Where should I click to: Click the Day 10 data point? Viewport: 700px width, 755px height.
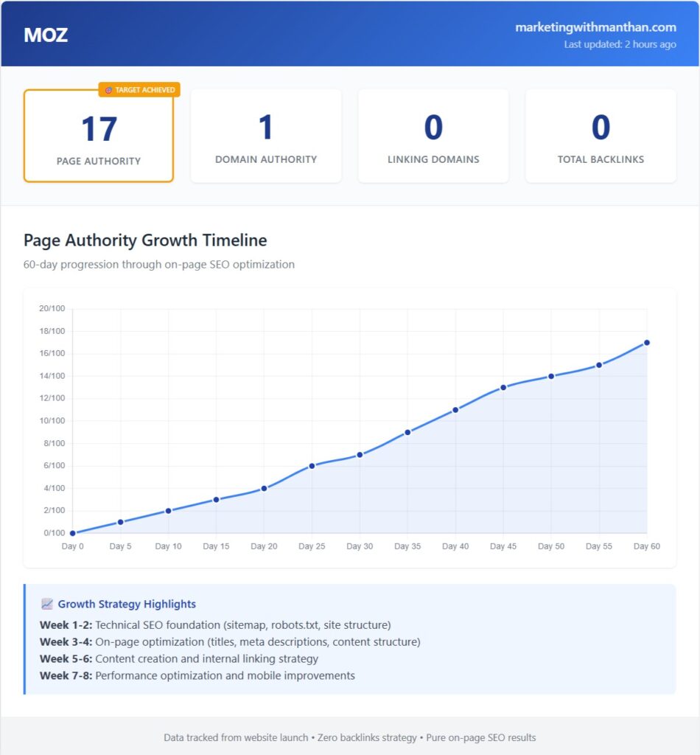pyautogui.click(x=169, y=511)
